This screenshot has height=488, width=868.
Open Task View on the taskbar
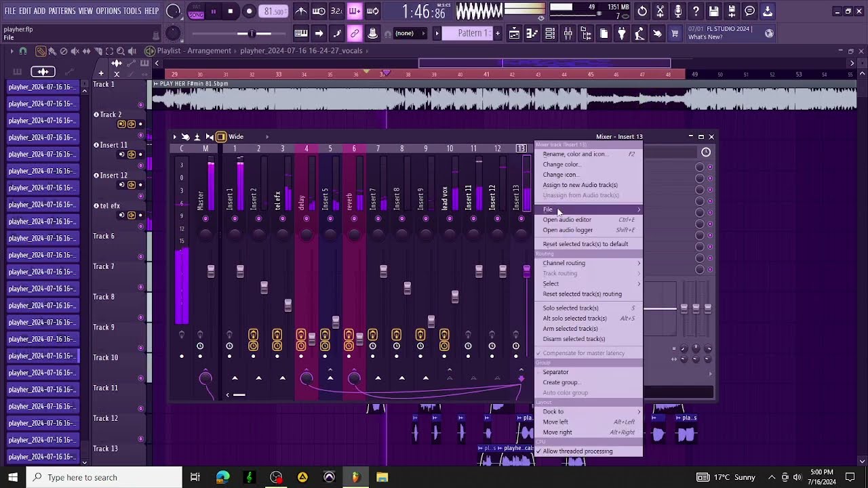[195, 477]
